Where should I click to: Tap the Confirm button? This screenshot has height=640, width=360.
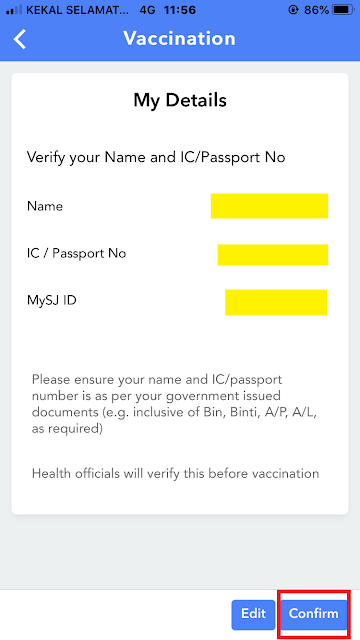tap(313, 613)
